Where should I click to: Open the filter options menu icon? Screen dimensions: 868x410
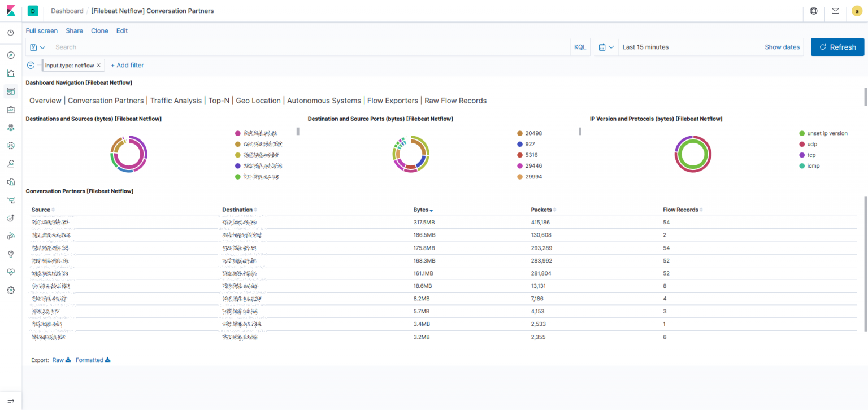point(31,66)
